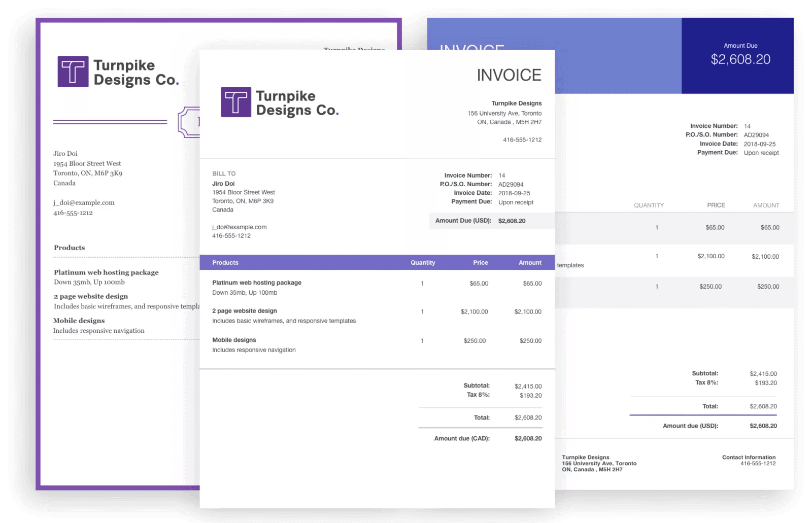Click the '156 University Ave, Toronto' address on the center invoice
Image resolution: width=812 pixels, height=523 pixels.
click(x=504, y=114)
